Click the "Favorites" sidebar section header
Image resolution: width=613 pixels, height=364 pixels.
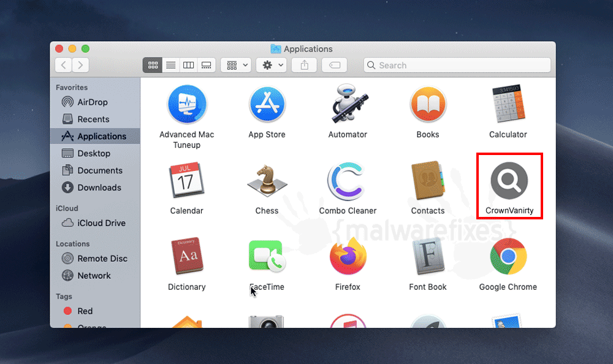[x=72, y=88]
